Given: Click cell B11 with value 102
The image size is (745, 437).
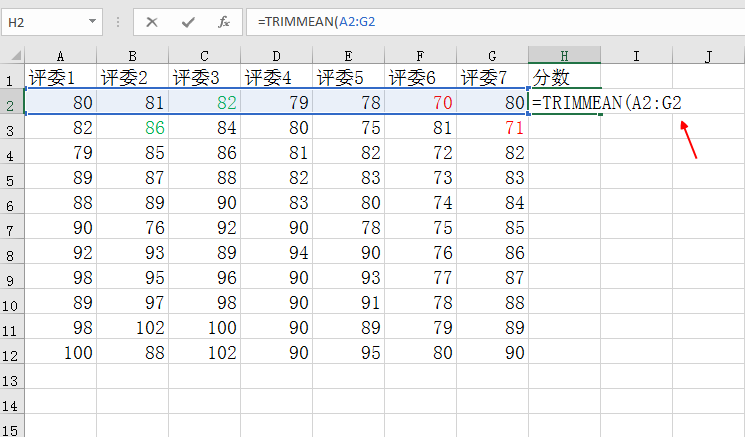Looking at the screenshot, I should [133, 327].
